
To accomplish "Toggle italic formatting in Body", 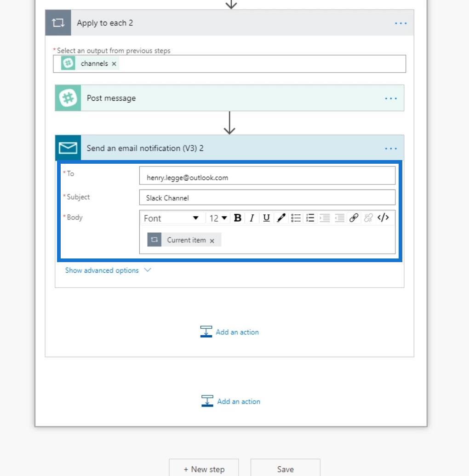I will click(x=252, y=218).
